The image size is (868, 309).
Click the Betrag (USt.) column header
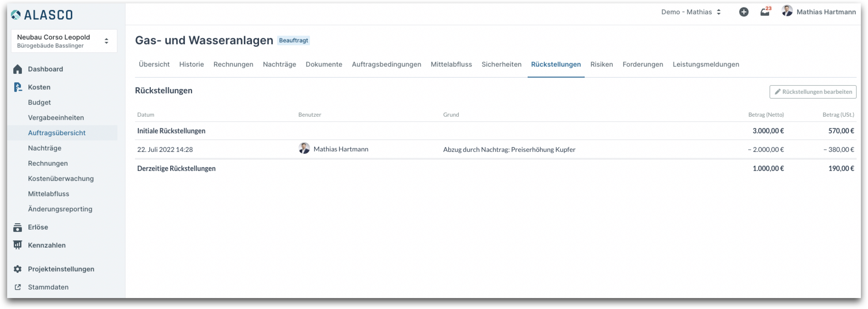[838, 115]
